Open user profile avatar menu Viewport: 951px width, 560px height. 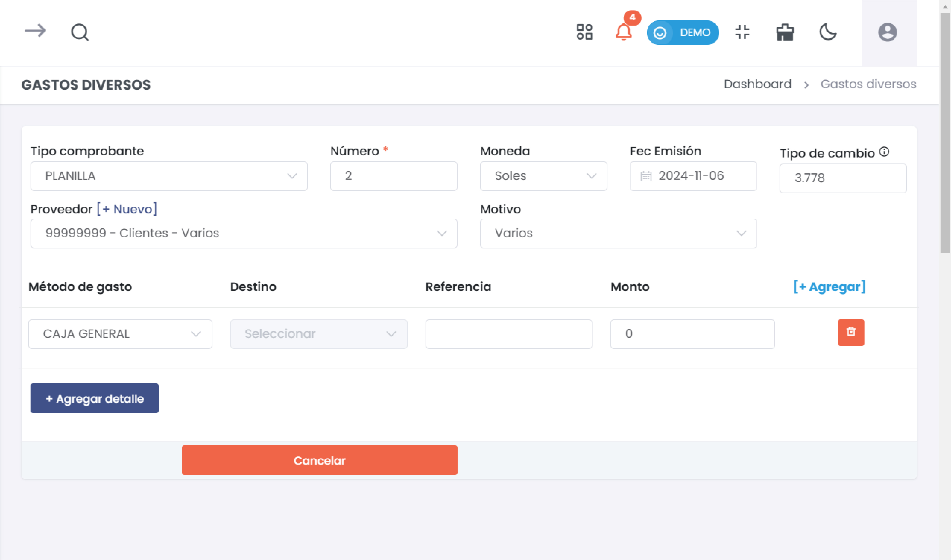point(887,33)
